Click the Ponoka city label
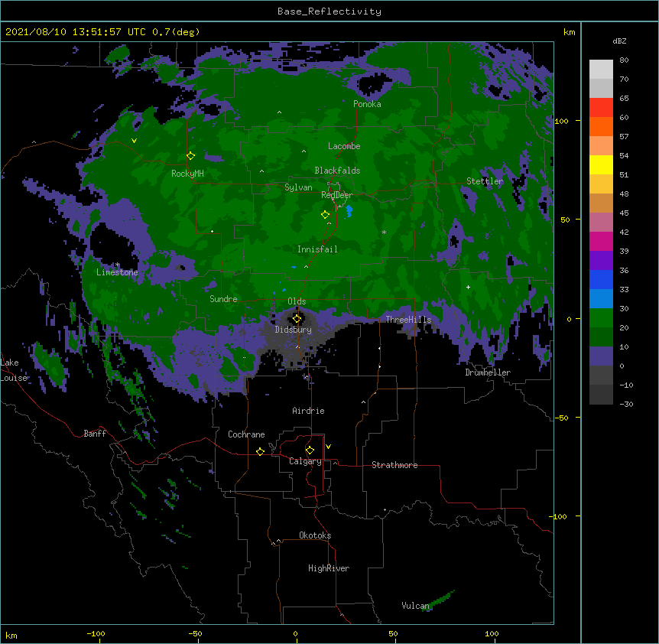Viewport: 659px width, 644px height. pyautogui.click(x=367, y=104)
